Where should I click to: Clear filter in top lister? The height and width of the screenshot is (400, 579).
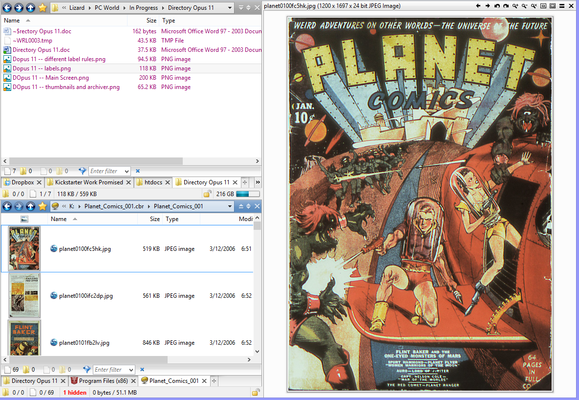pos(138,171)
